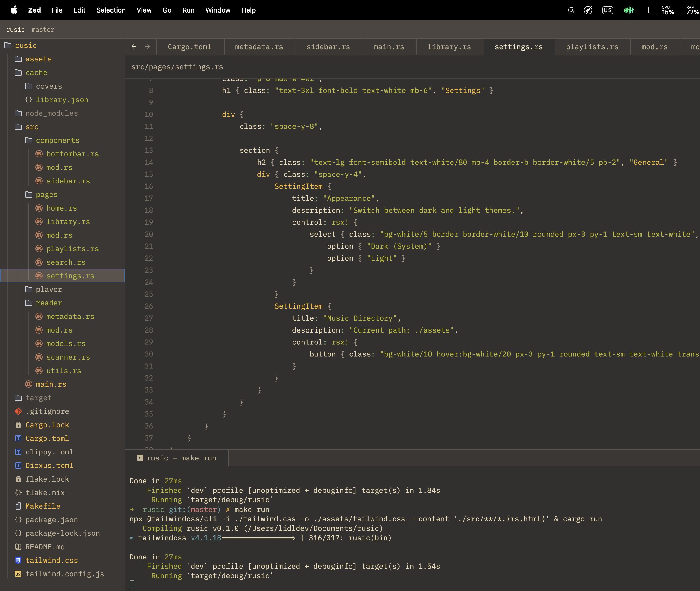Click the snowflake icon beside flake.nix
The height and width of the screenshot is (591, 700).
click(x=19, y=492)
